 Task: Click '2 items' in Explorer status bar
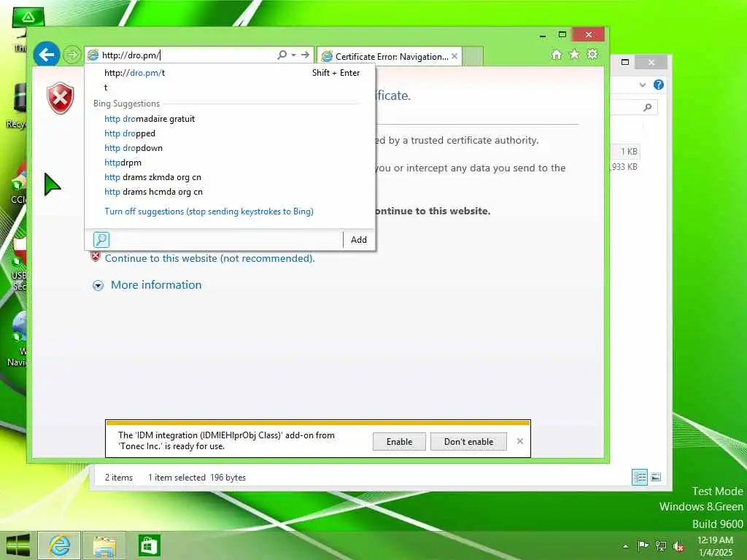(119, 477)
